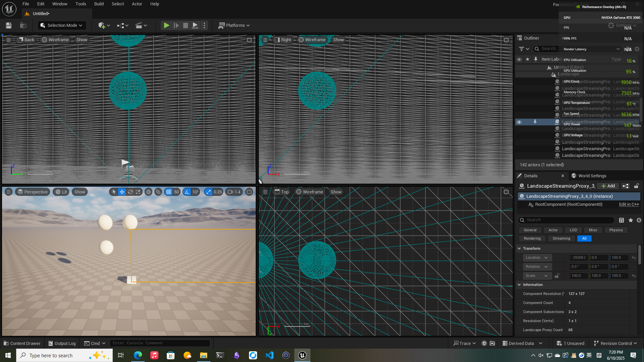Viewport: 644px width, 362px height.
Task: Click the Add component button in Details
Action: [x=608, y=186]
